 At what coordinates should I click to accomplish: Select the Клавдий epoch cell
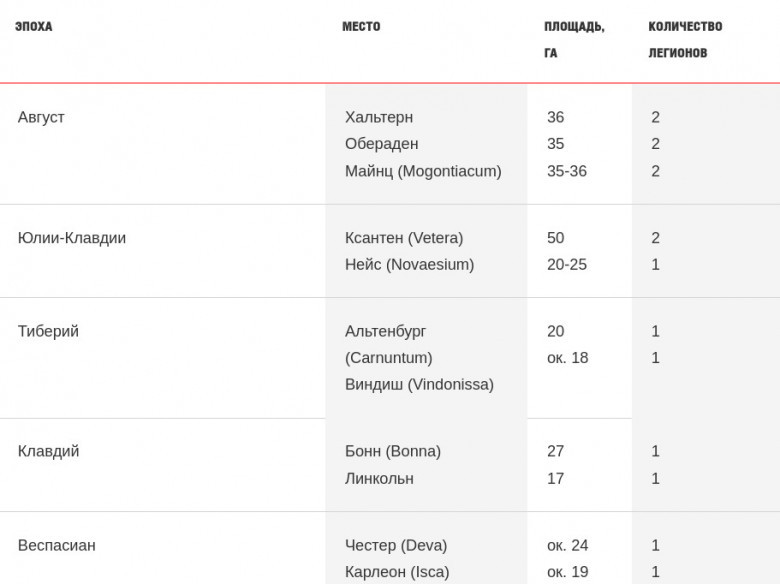(49, 451)
